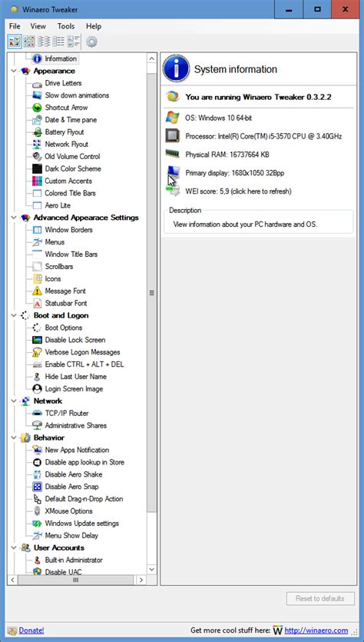This screenshot has width=364, height=642.
Task: Select the New Apps Notification item
Action: 77,450
